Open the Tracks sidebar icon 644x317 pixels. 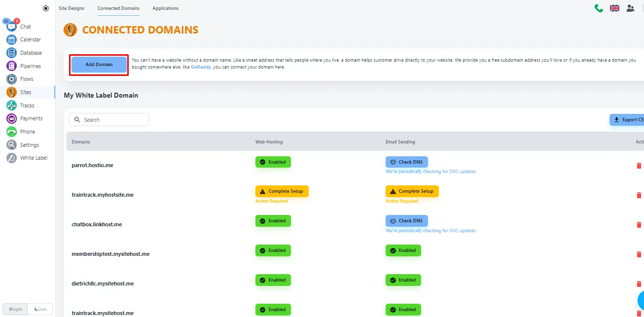11,106
